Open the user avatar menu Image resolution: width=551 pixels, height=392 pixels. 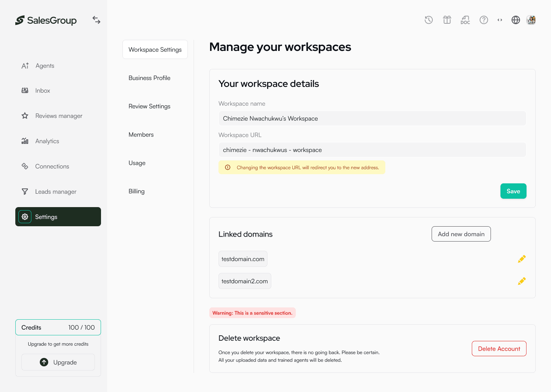pos(531,20)
